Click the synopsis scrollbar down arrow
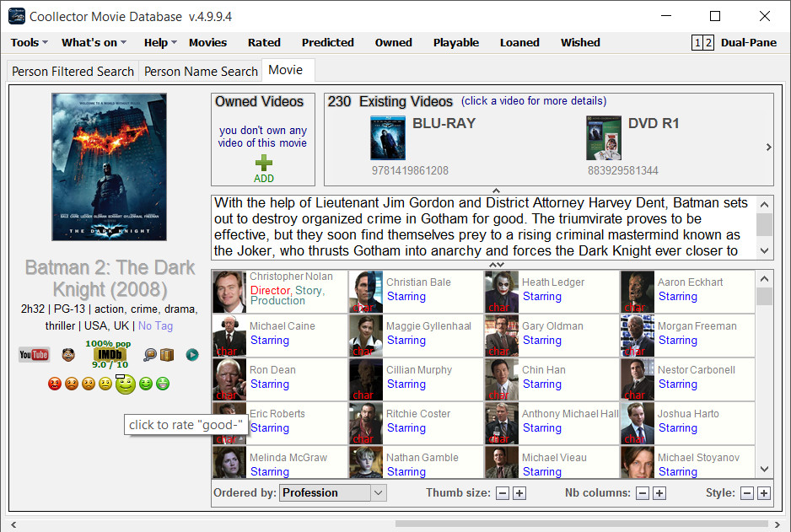 (764, 250)
